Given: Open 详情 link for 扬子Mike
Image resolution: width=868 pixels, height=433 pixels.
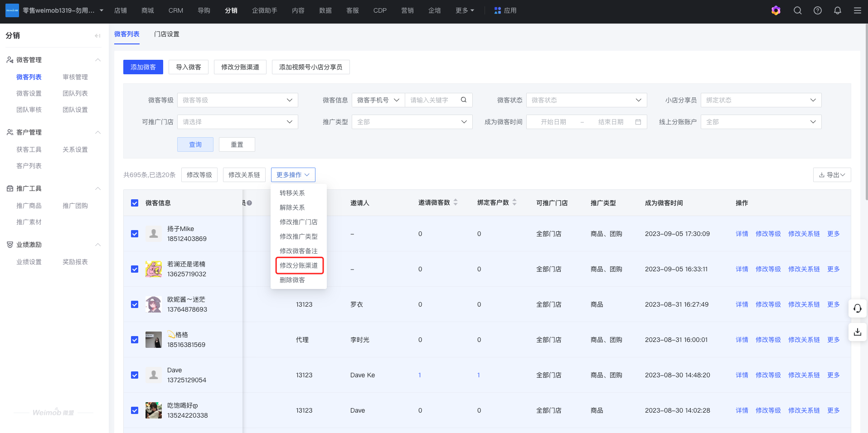Looking at the screenshot, I should click(x=742, y=234).
